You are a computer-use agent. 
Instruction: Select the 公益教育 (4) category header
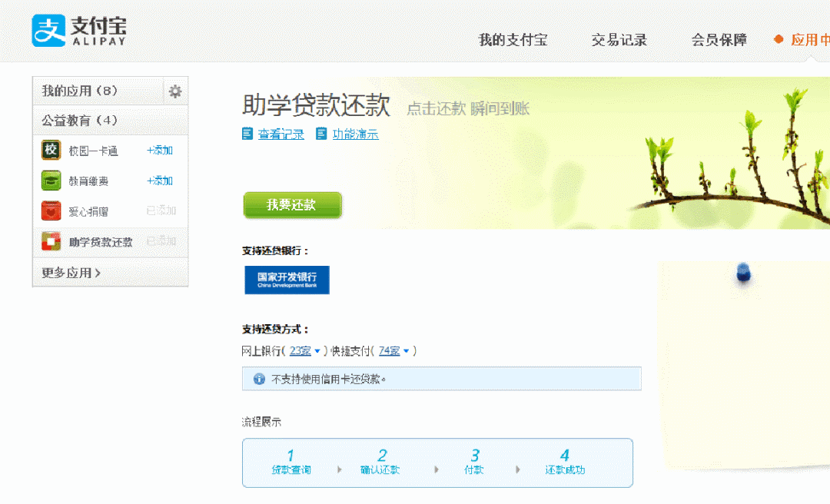click(79, 121)
